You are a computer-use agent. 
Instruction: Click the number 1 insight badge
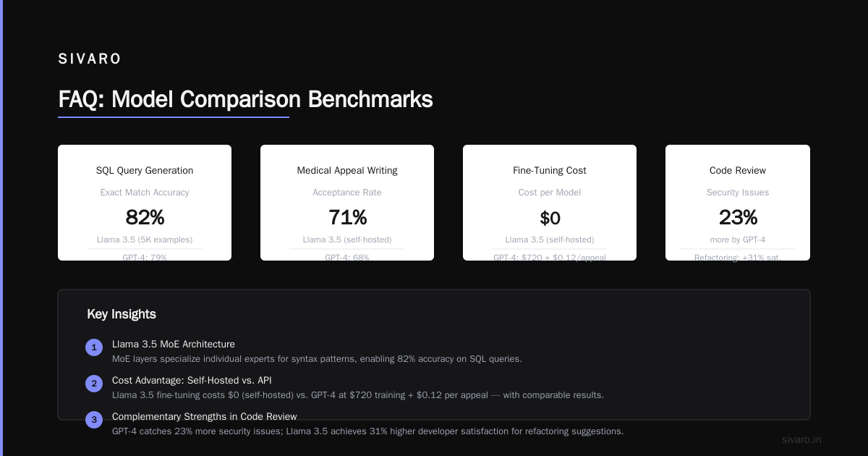point(94,347)
